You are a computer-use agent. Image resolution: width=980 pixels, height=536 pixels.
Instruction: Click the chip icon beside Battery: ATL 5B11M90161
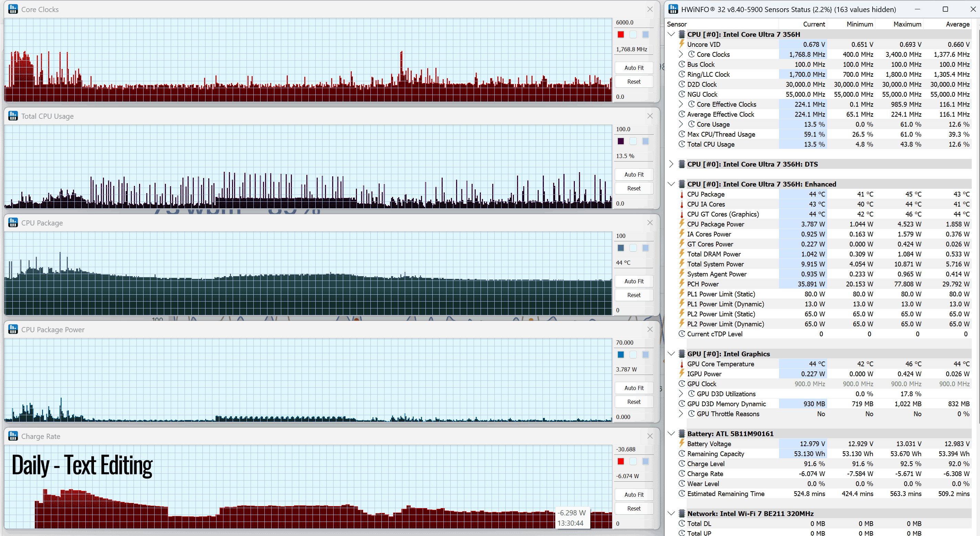682,434
